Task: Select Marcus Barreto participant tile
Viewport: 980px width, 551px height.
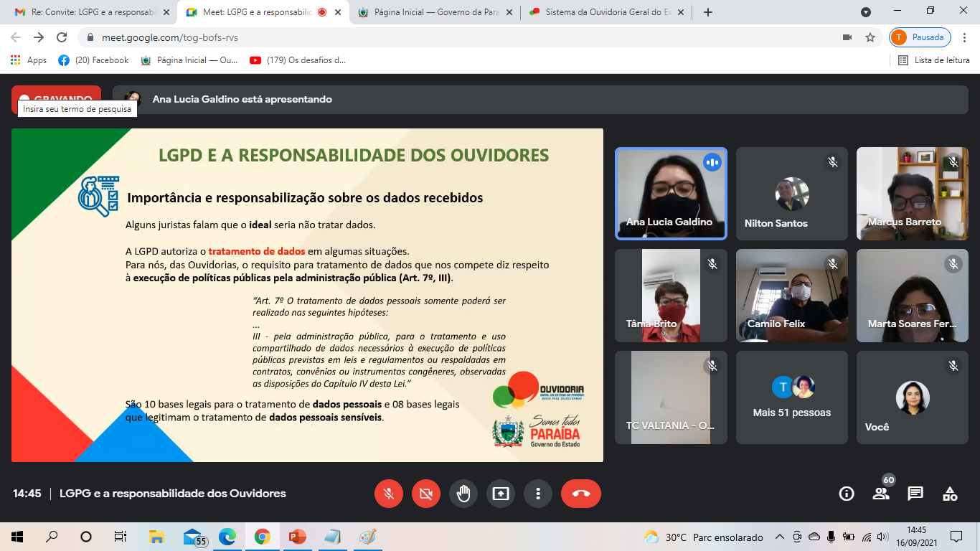Action: click(x=913, y=194)
